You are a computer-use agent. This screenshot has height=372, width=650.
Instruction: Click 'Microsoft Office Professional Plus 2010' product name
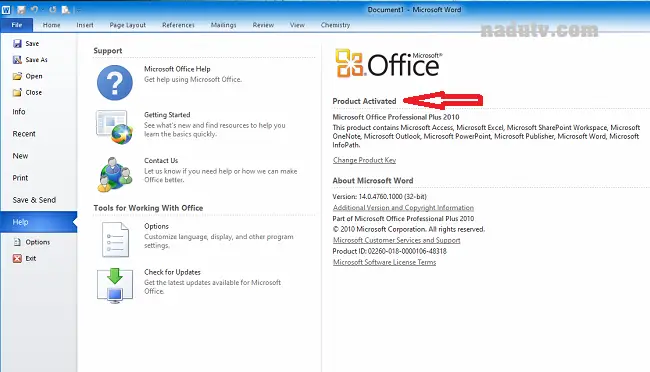pos(396,117)
